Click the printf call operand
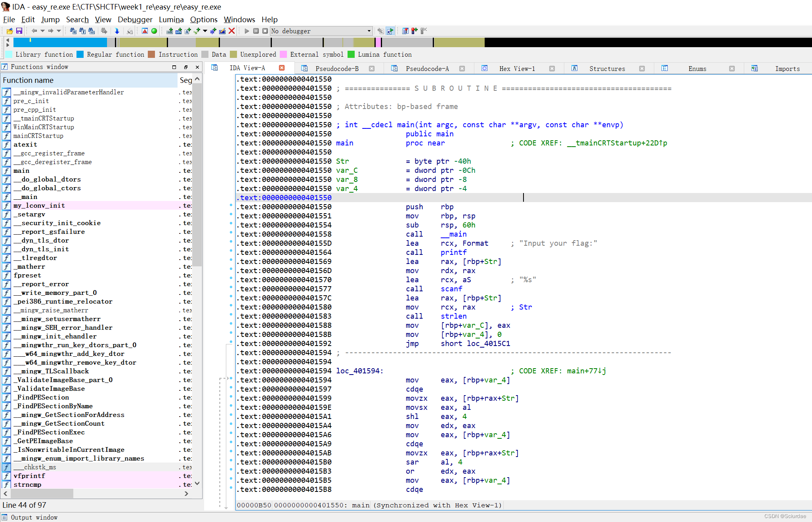Screen dimensions: 812x522 click(x=454, y=252)
